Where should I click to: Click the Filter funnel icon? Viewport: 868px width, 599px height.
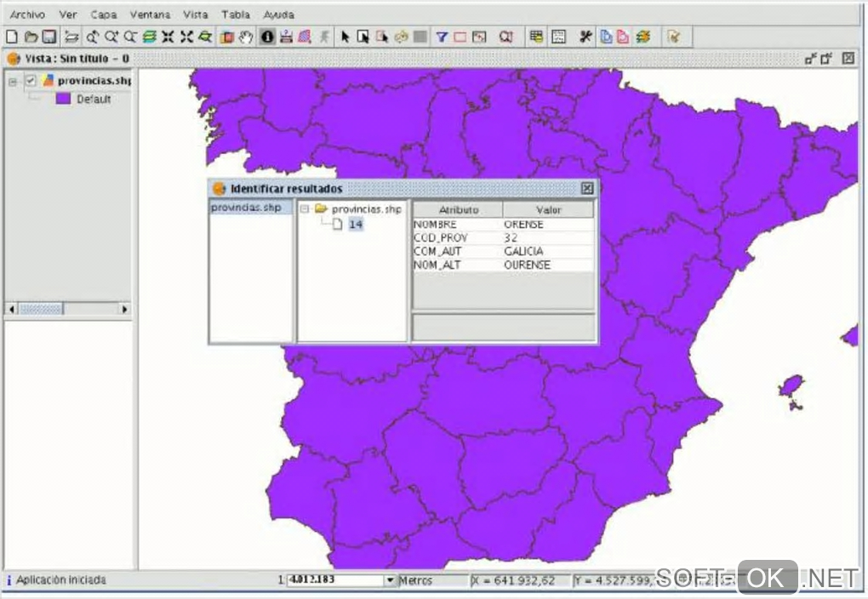point(441,37)
